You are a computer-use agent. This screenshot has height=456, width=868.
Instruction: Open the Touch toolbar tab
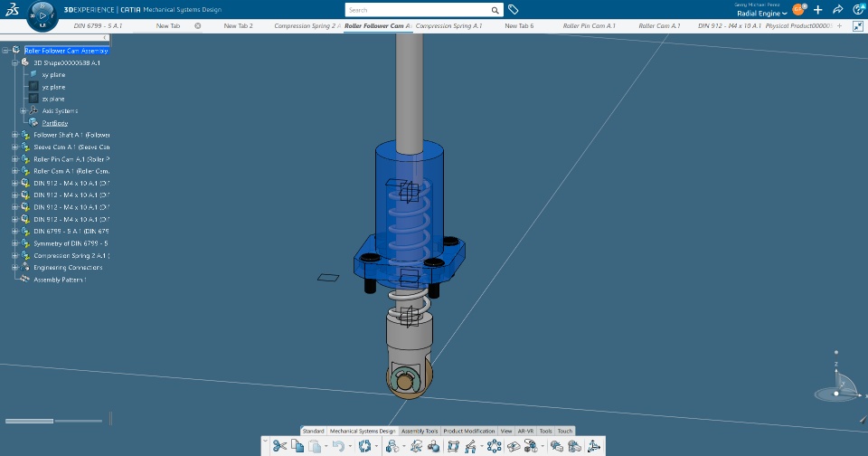pos(564,431)
